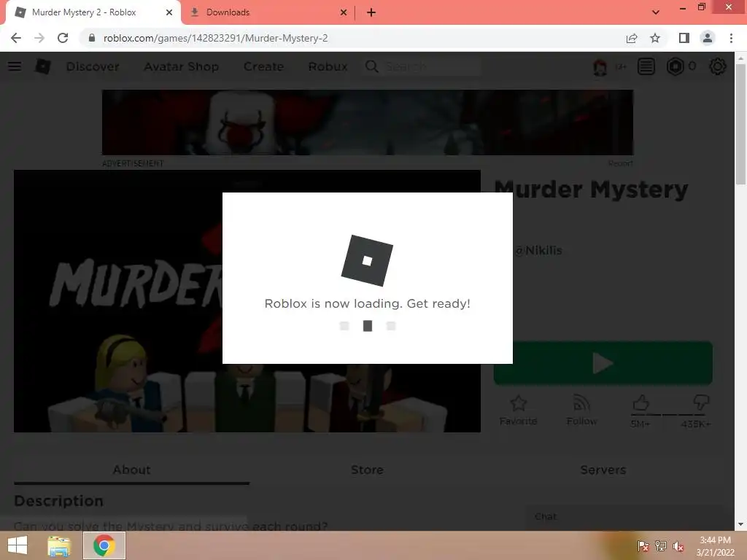Click the search magnifier icon
Viewport: 747px width, 560px height.
coord(371,66)
